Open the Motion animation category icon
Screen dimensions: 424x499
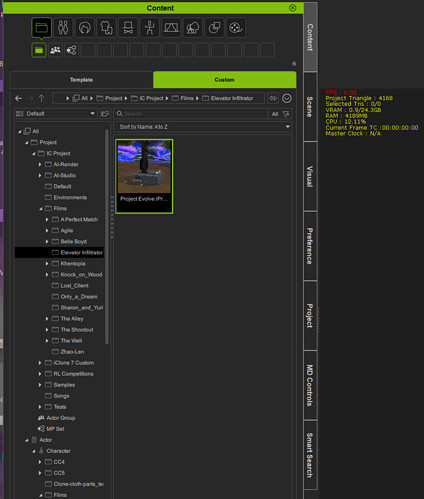pyautogui.click(x=150, y=28)
